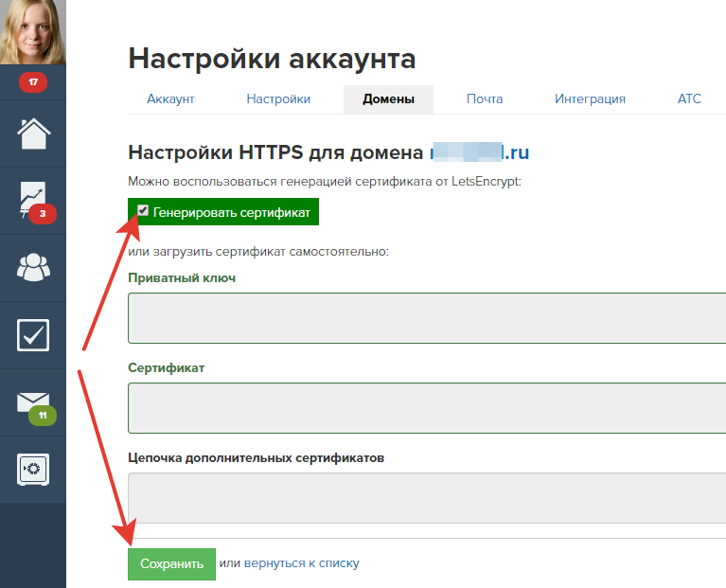Select the Домены tab
The height and width of the screenshot is (588, 726).
[x=388, y=99]
